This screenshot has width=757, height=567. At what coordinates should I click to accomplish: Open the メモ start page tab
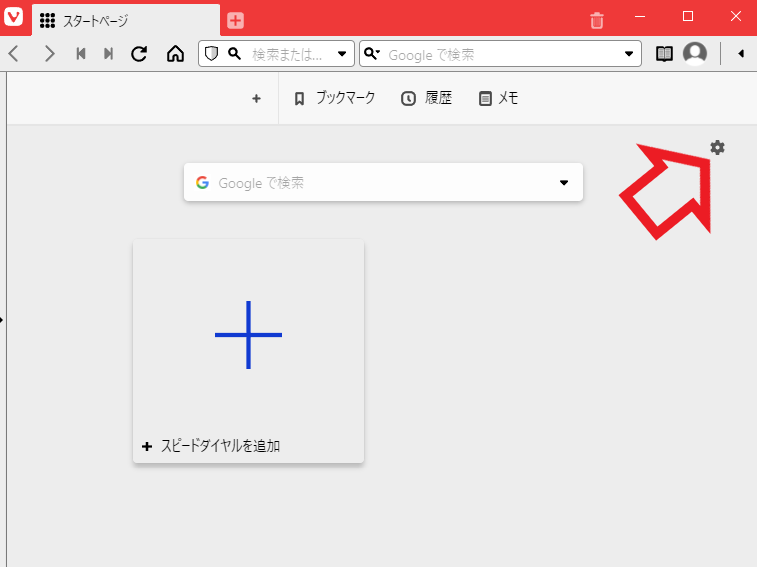pos(499,98)
